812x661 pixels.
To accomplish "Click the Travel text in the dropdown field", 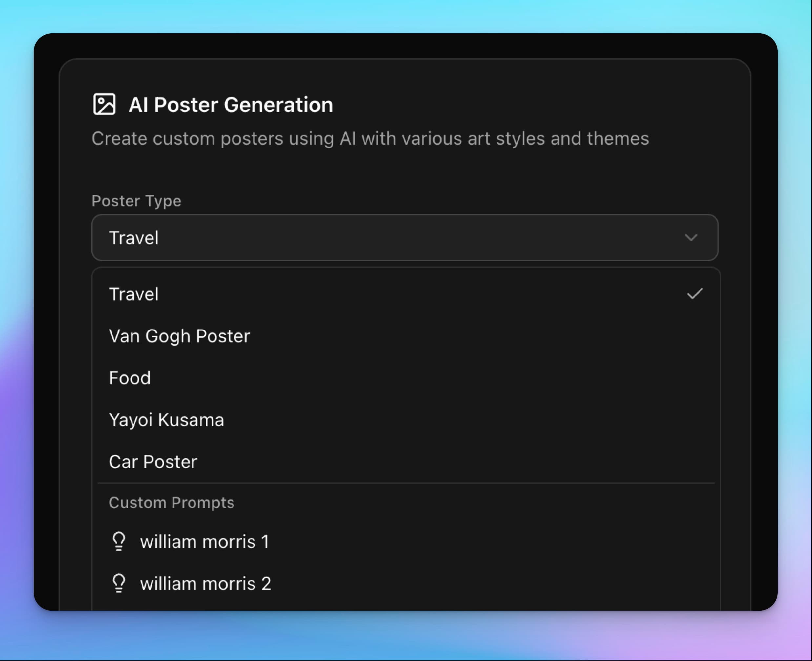I will 133,238.
